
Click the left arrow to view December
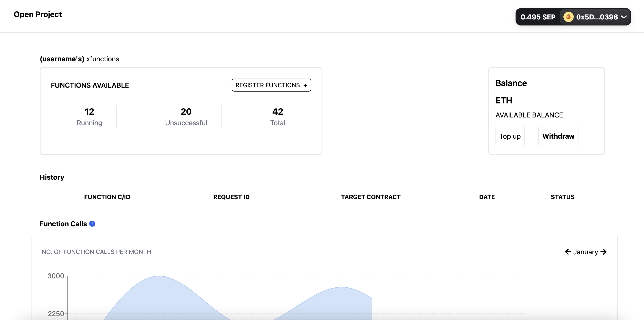click(x=568, y=252)
